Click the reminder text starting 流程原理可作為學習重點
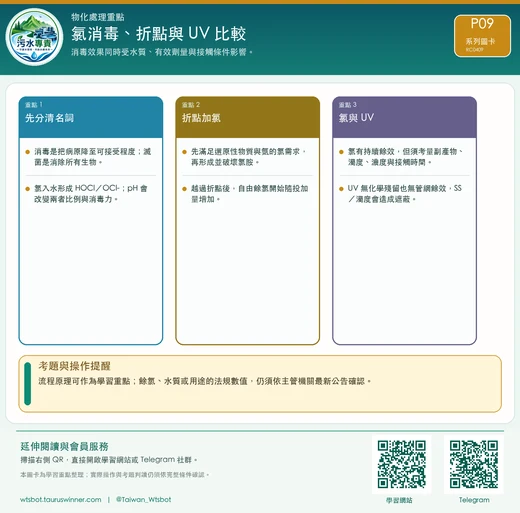 (x=205, y=381)
